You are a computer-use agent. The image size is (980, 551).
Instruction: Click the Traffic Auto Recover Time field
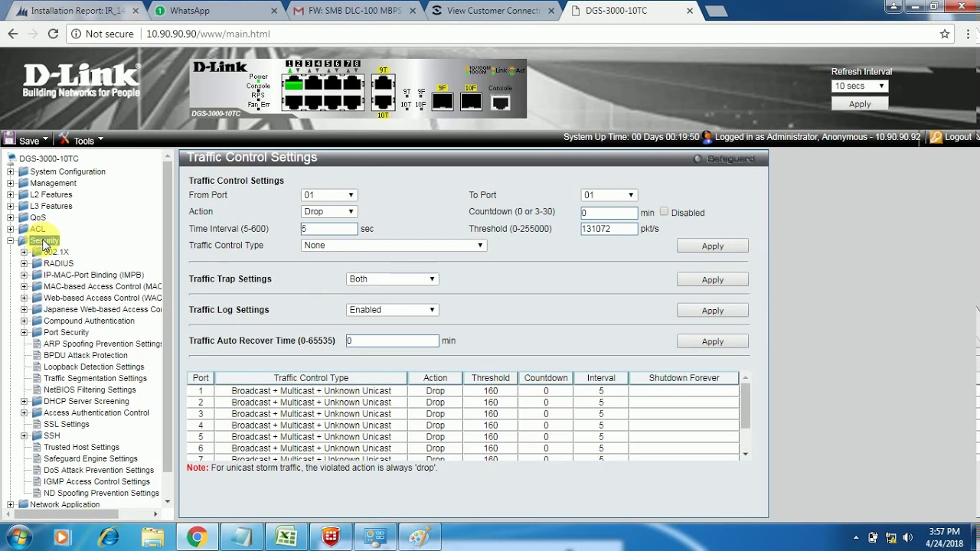(392, 341)
